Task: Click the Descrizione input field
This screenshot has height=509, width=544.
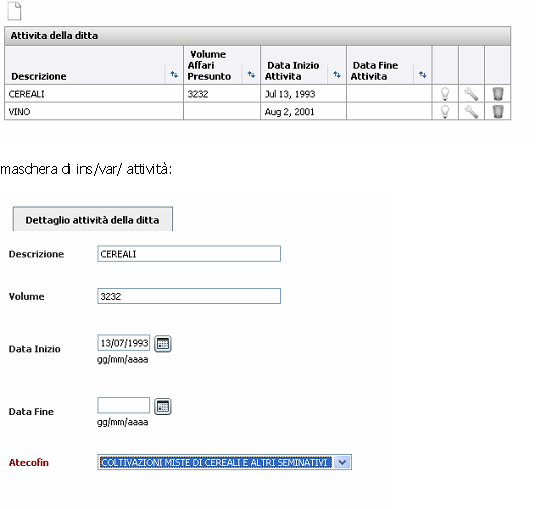Action: tap(189, 254)
